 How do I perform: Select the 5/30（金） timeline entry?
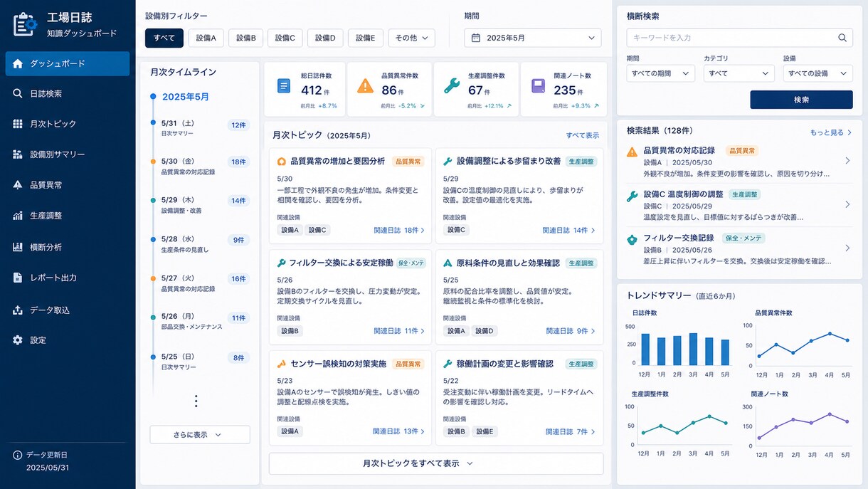[x=199, y=166]
